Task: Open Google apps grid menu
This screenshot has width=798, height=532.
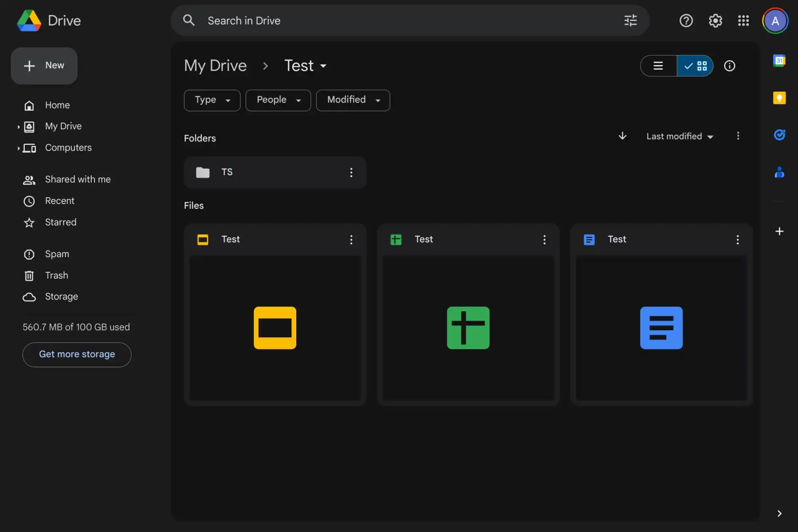Action: click(x=744, y=20)
